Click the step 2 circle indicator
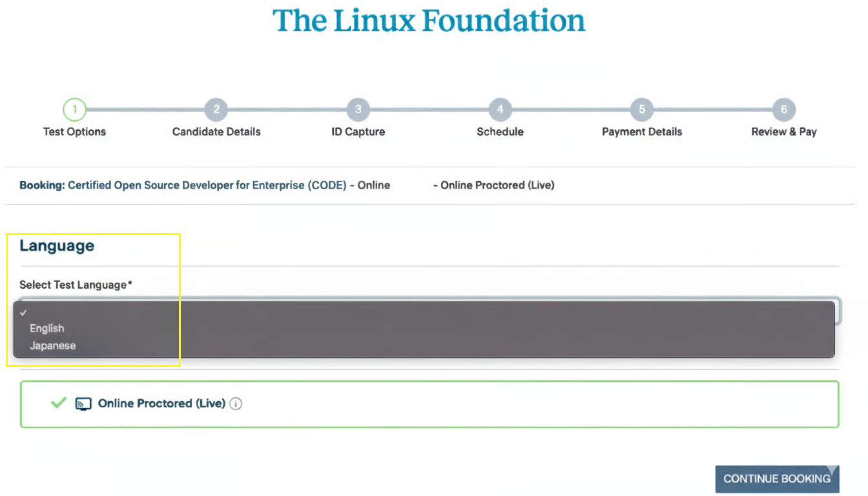 click(216, 110)
